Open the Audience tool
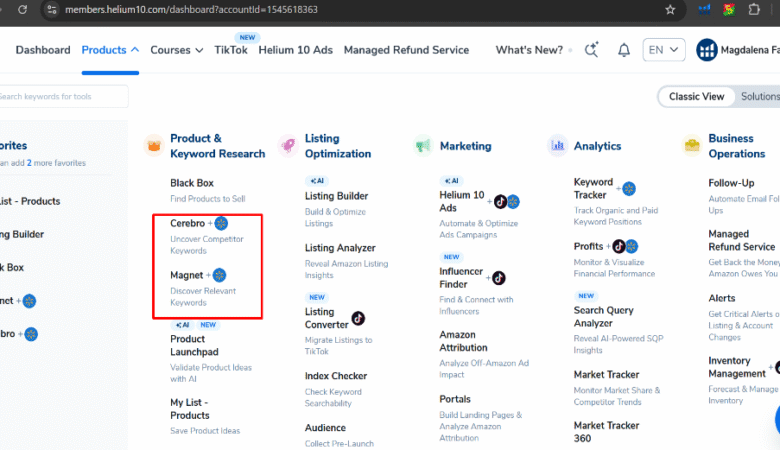 pos(325,428)
